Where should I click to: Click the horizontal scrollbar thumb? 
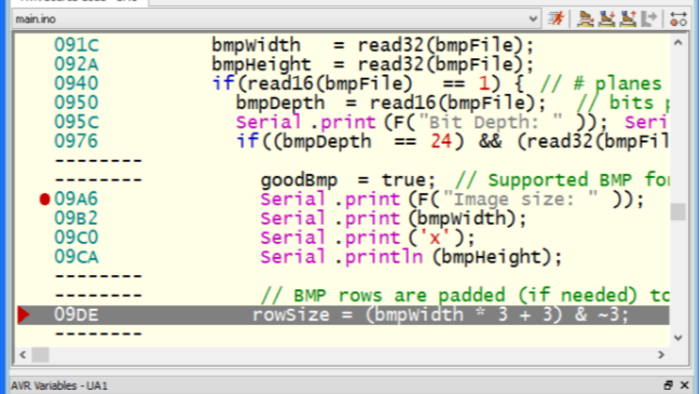tap(40, 355)
